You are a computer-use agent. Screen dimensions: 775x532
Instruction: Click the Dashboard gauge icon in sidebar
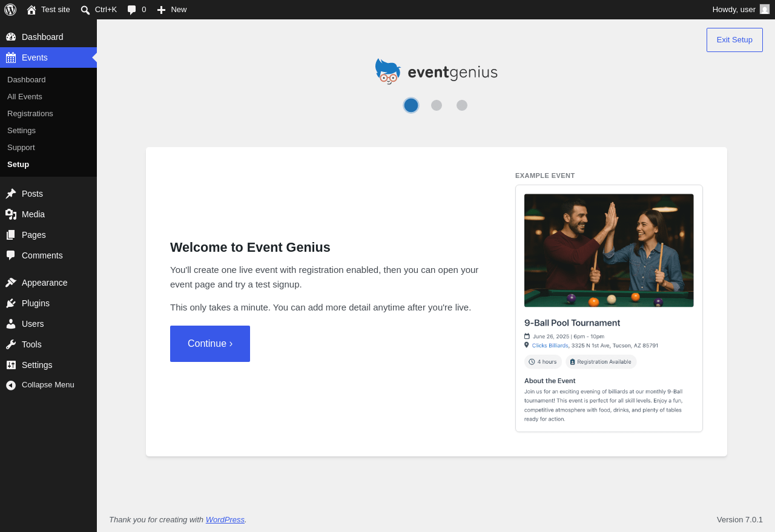11,37
